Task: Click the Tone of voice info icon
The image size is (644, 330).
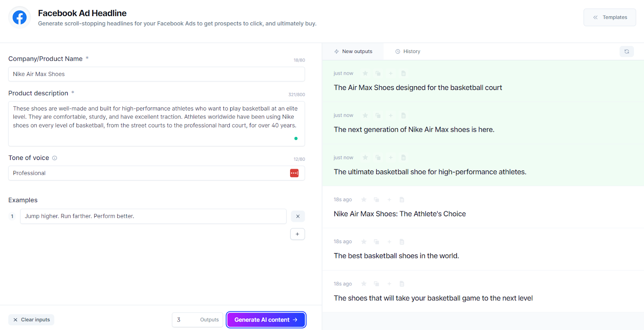Action: [x=55, y=158]
